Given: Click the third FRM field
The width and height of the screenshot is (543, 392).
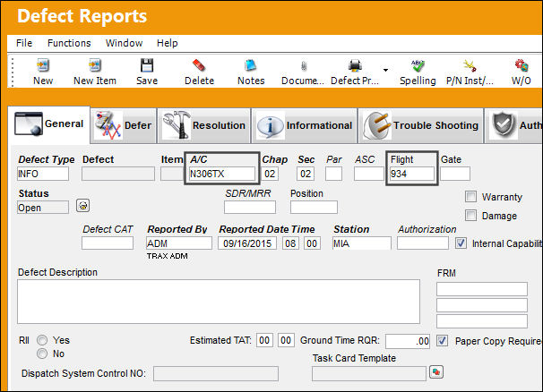Looking at the screenshot, I should (482, 321).
